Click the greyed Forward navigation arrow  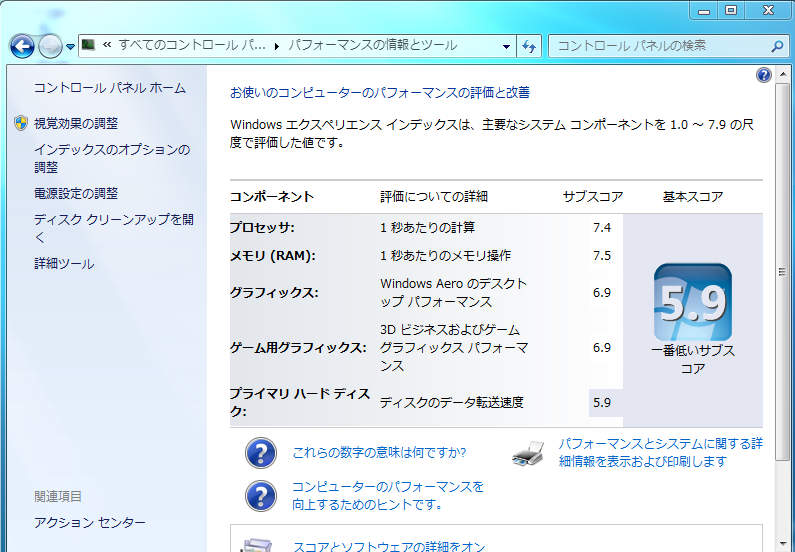tap(50, 47)
